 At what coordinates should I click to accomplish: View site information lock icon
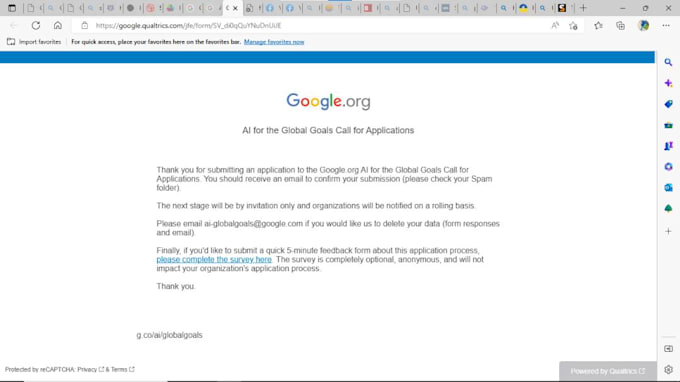click(85, 26)
